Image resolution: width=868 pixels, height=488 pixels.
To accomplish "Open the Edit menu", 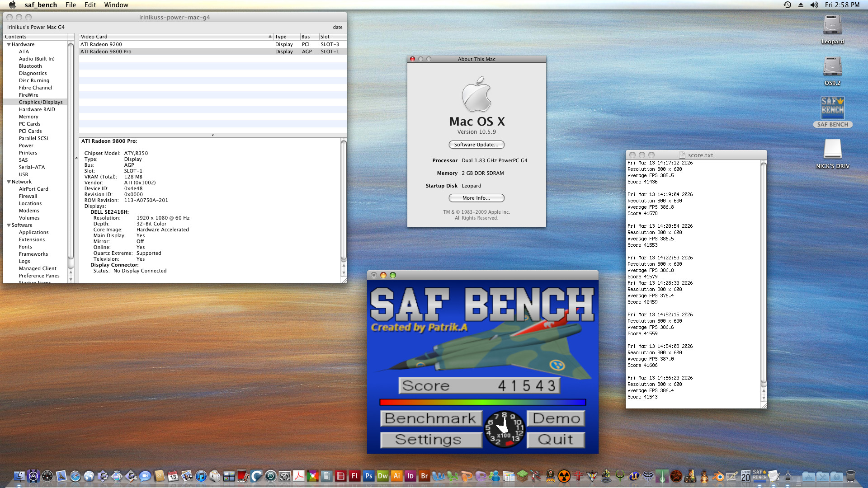I will [x=90, y=5].
